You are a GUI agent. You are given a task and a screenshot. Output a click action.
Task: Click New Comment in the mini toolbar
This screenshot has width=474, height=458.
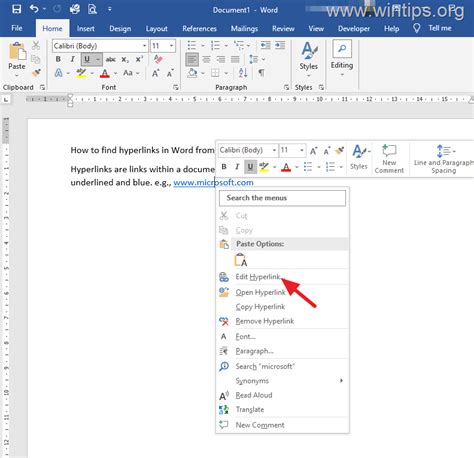pyautogui.click(x=389, y=159)
